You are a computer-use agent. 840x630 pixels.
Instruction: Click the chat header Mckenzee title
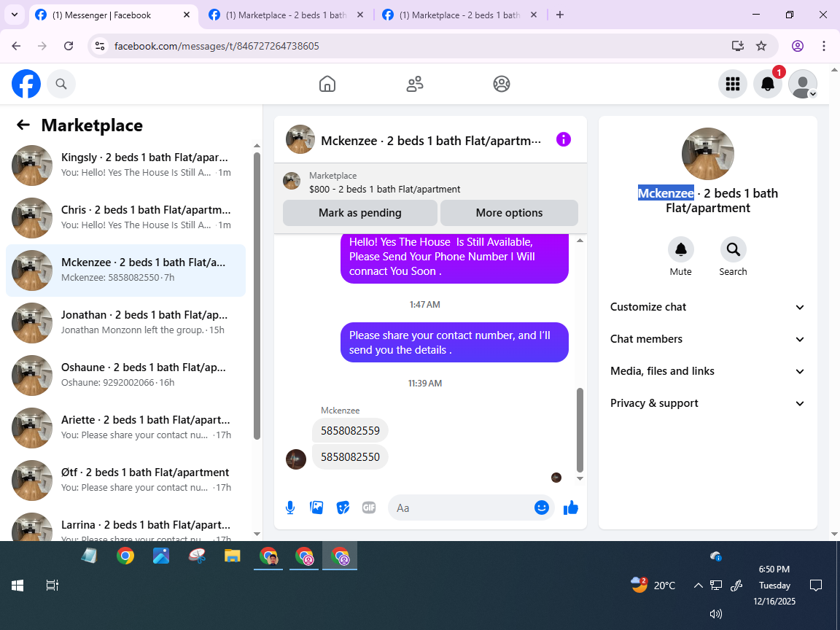pyautogui.click(x=431, y=141)
